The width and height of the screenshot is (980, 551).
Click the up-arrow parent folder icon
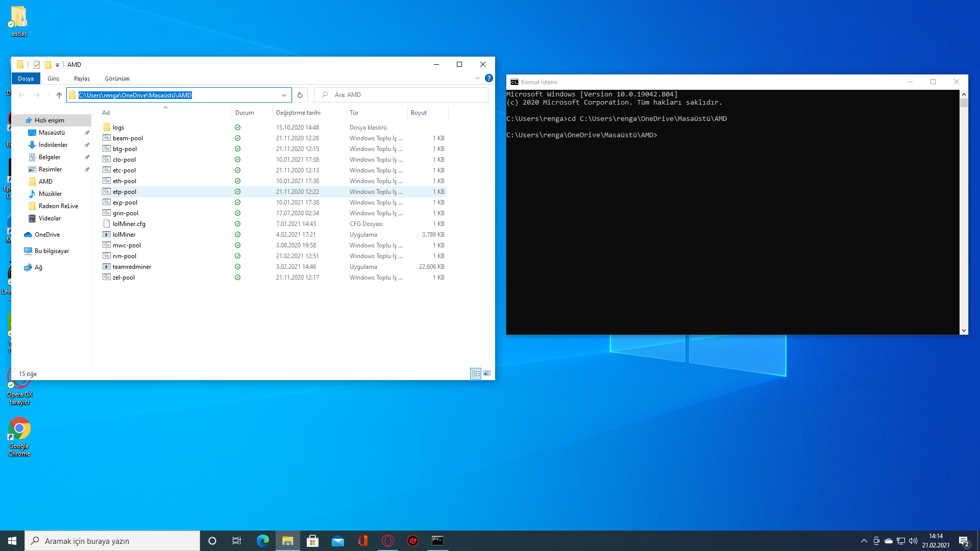(59, 95)
